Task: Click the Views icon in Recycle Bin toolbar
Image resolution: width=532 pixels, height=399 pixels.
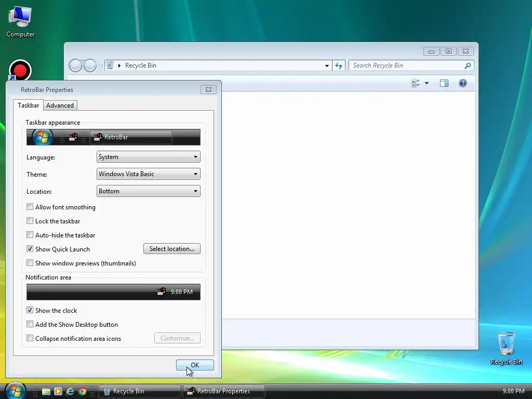Action: pyautogui.click(x=416, y=83)
